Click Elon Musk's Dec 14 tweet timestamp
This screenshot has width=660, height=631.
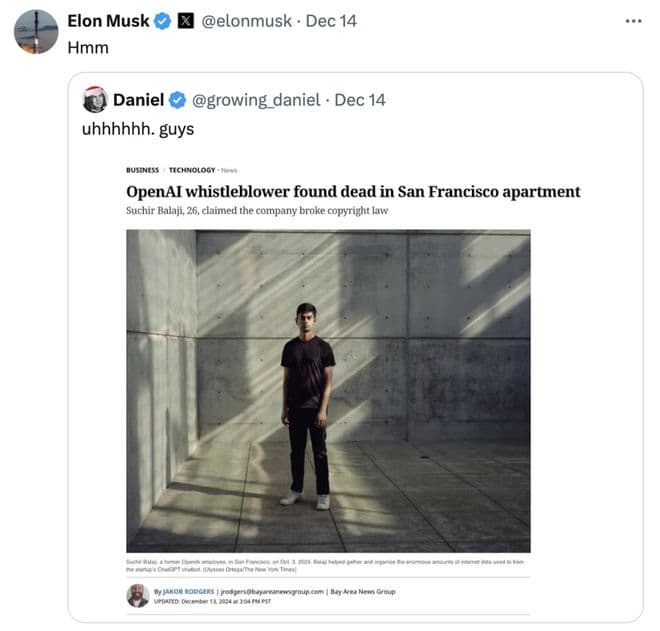point(331,21)
